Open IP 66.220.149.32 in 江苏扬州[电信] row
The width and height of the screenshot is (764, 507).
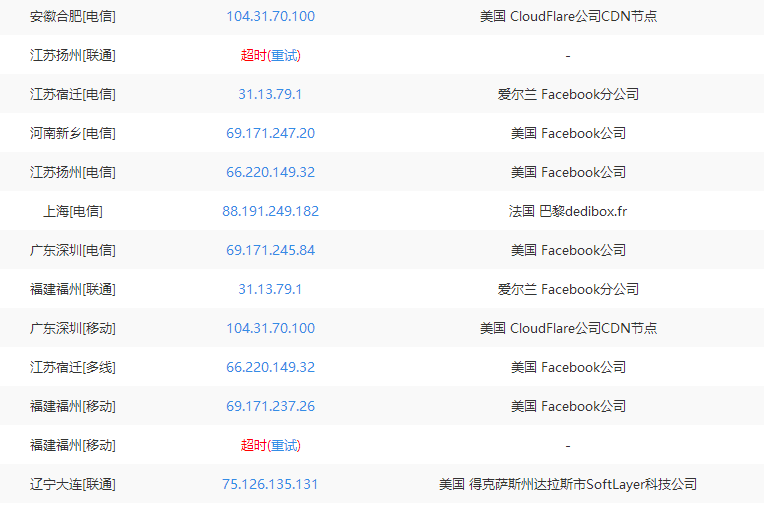[270, 172]
